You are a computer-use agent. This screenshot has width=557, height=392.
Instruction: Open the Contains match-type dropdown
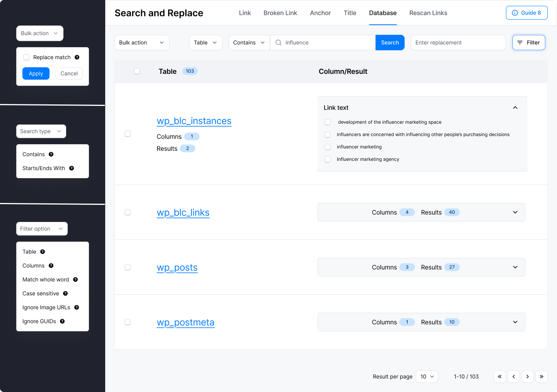coord(249,43)
